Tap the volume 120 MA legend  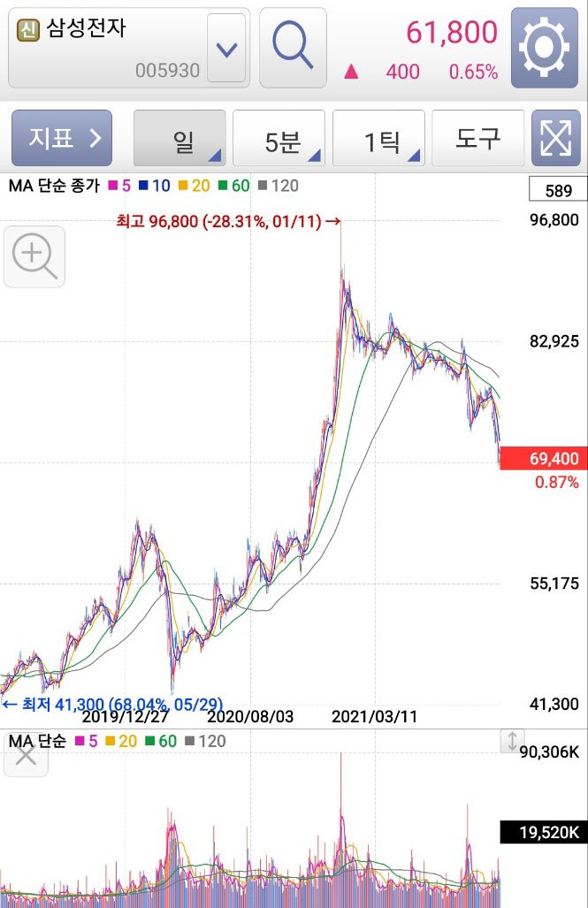[205, 741]
